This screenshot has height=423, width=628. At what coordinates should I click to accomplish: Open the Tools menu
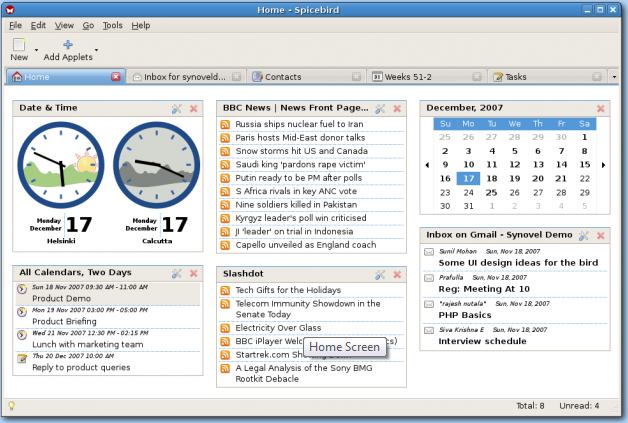click(x=113, y=26)
